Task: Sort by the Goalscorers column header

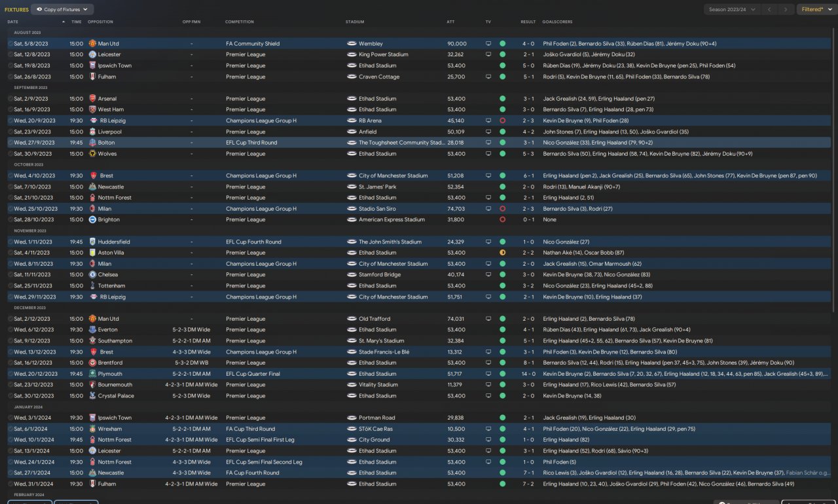Action: [557, 22]
